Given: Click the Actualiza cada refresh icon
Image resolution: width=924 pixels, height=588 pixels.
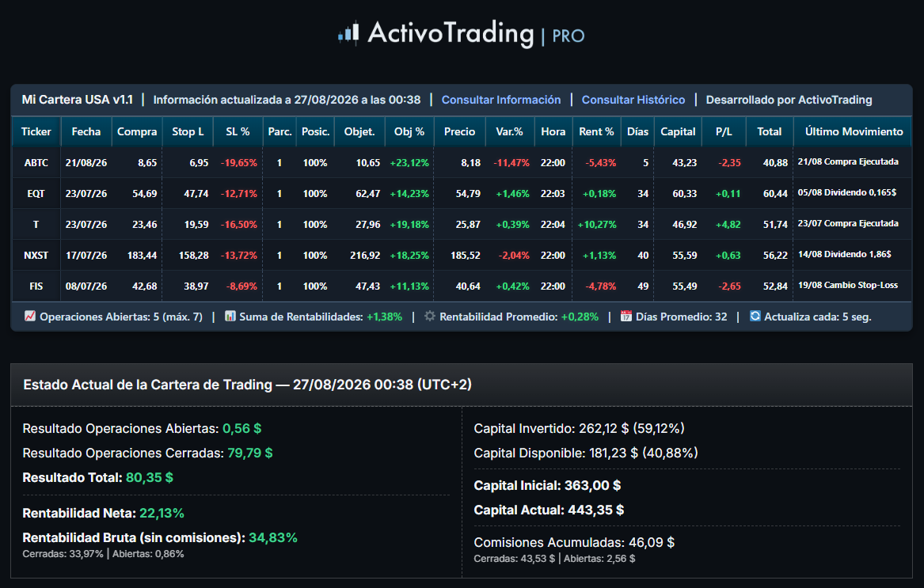Looking at the screenshot, I should pos(755,317).
